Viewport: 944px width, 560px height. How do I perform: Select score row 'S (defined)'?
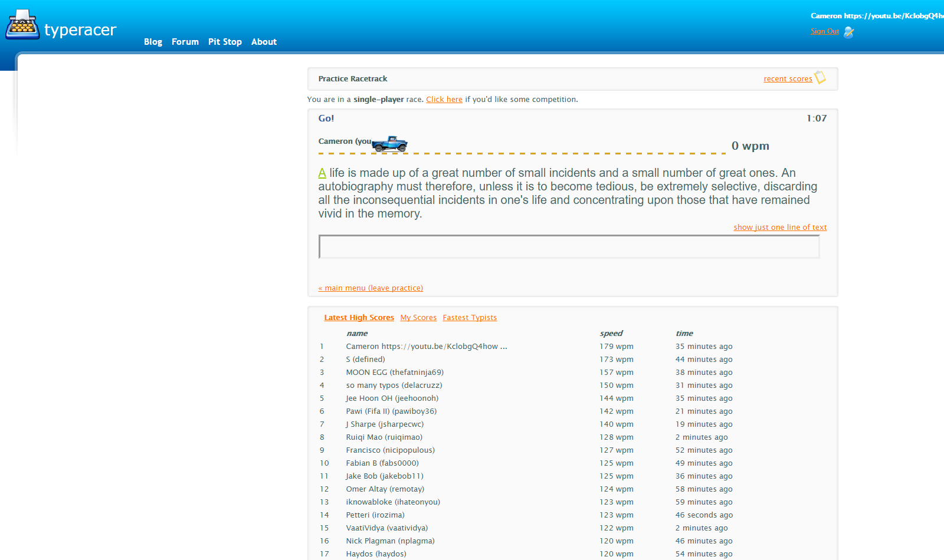[x=365, y=360]
